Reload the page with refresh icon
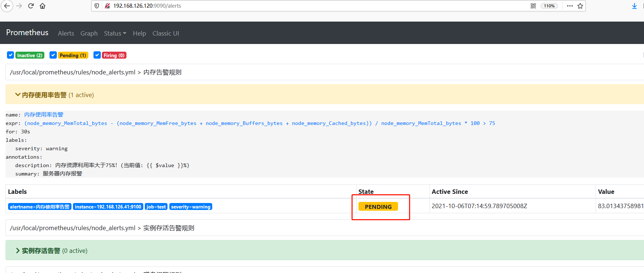 point(31,6)
